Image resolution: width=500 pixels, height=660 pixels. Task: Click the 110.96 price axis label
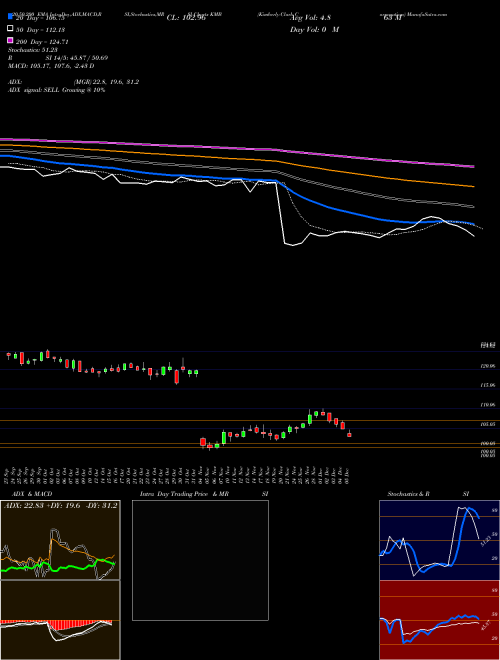[487, 405]
